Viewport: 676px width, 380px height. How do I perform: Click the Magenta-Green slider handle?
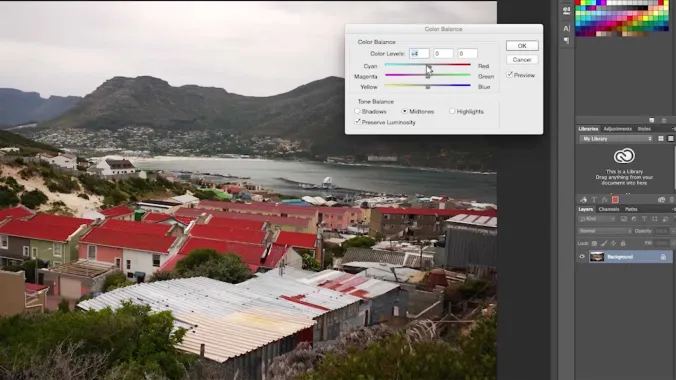pos(428,76)
